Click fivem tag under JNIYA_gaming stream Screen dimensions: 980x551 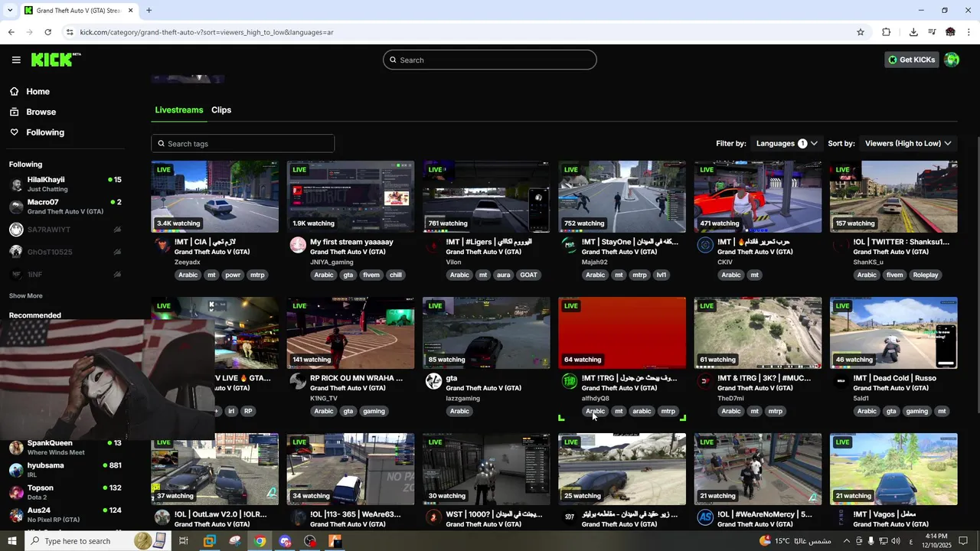[371, 275]
